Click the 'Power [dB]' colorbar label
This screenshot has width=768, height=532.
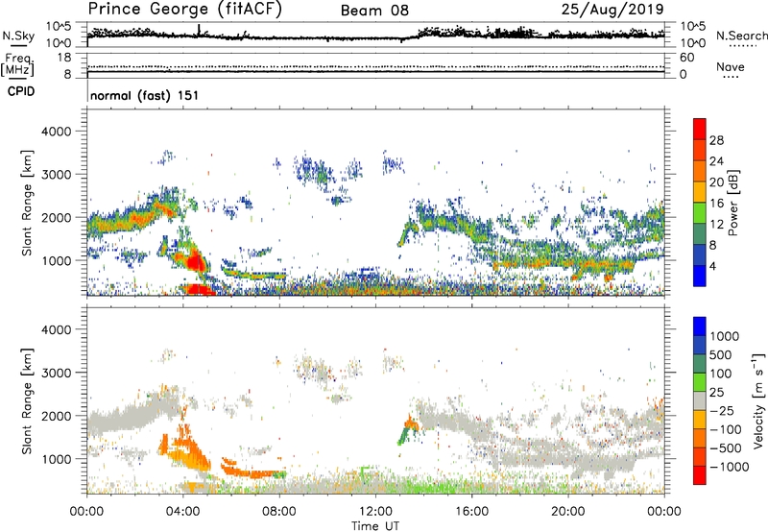coord(733,203)
